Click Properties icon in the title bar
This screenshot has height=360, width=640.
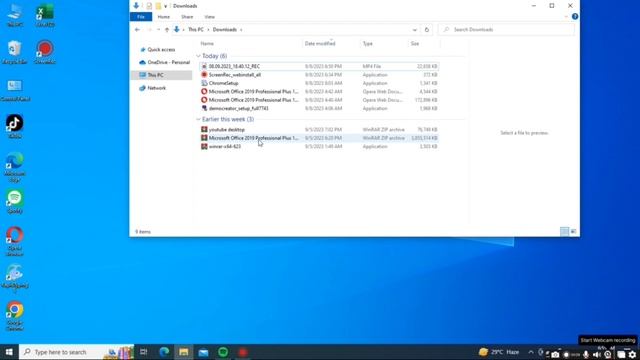pyautogui.click(x=149, y=6)
